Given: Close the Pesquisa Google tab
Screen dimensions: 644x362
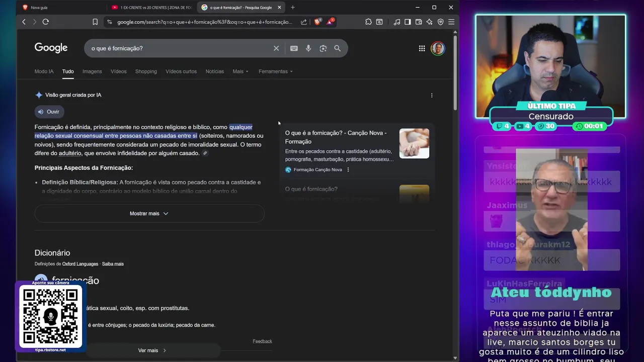Looking at the screenshot, I should click(279, 7).
